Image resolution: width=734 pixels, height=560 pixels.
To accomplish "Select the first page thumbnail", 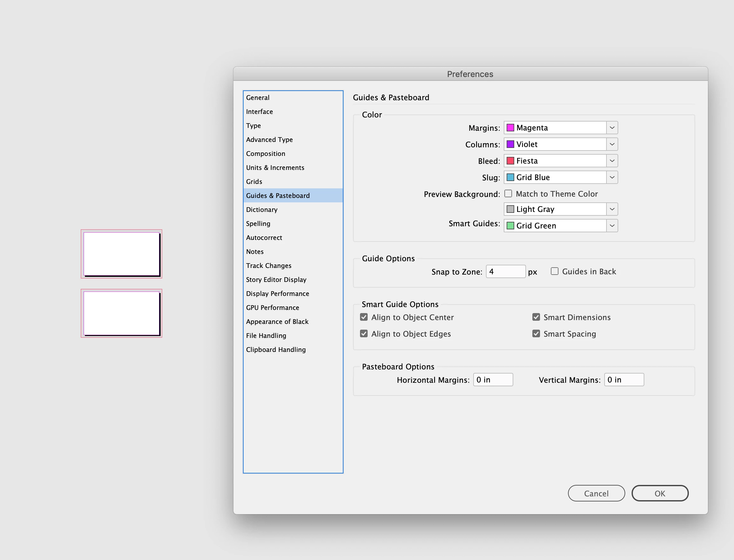I will pyautogui.click(x=121, y=254).
